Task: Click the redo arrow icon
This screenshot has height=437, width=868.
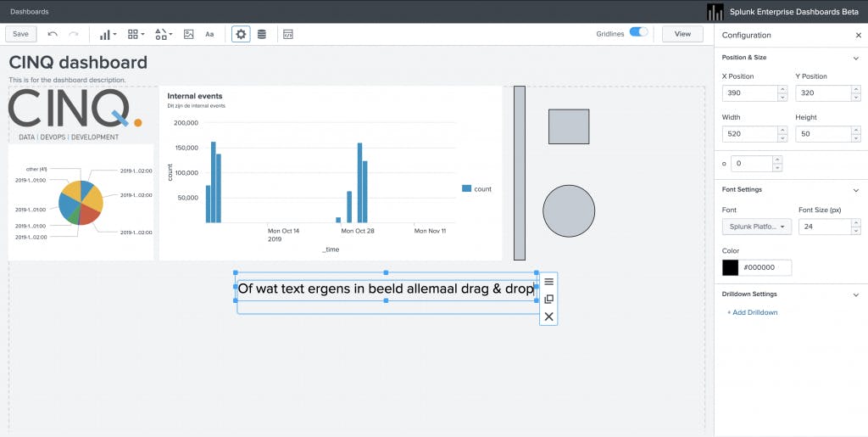Action: pyautogui.click(x=73, y=34)
